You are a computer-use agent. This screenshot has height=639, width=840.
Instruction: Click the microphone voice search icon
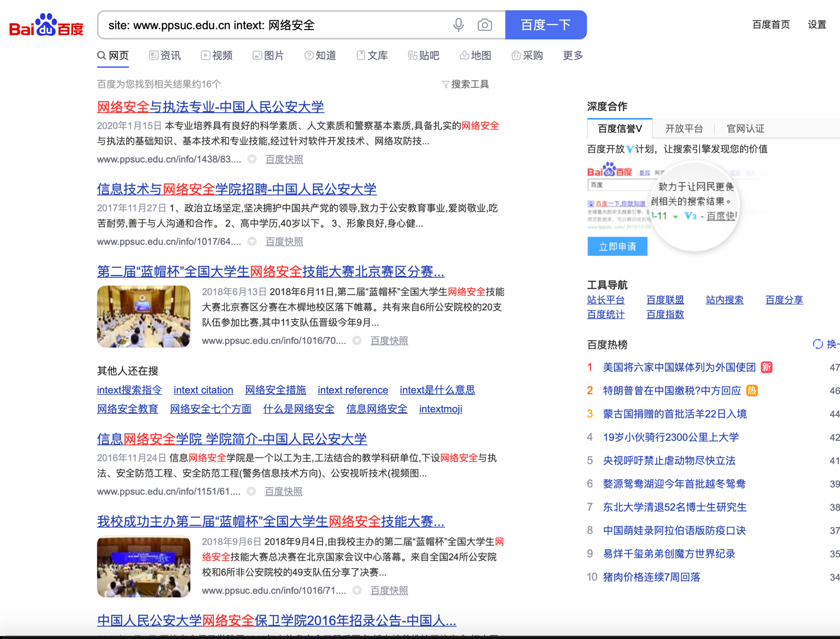pyautogui.click(x=458, y=25)
